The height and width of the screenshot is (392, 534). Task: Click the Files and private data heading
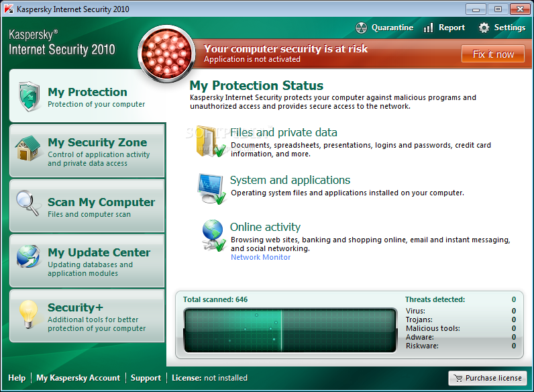point(283,132)
